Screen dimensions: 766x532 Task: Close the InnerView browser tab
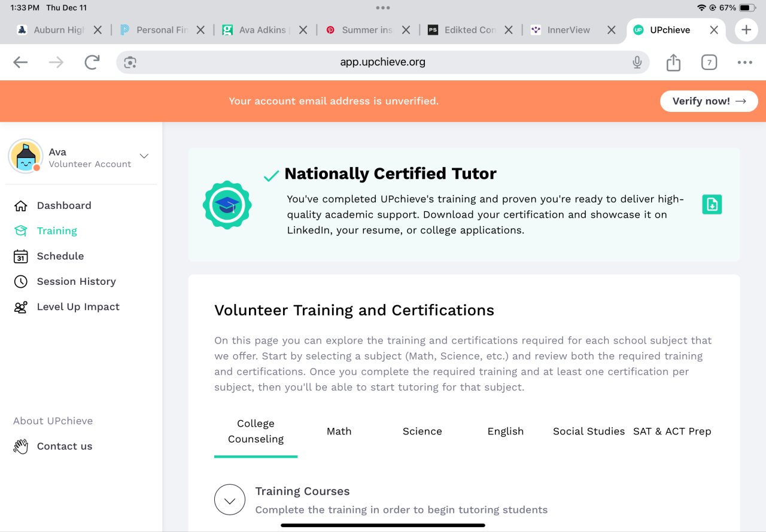point(611,30)
